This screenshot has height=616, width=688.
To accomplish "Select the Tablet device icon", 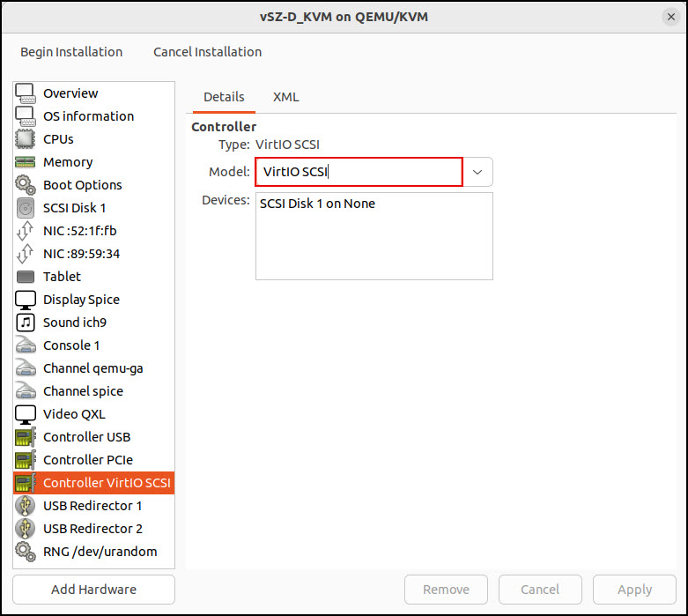I will pos(26,277).
